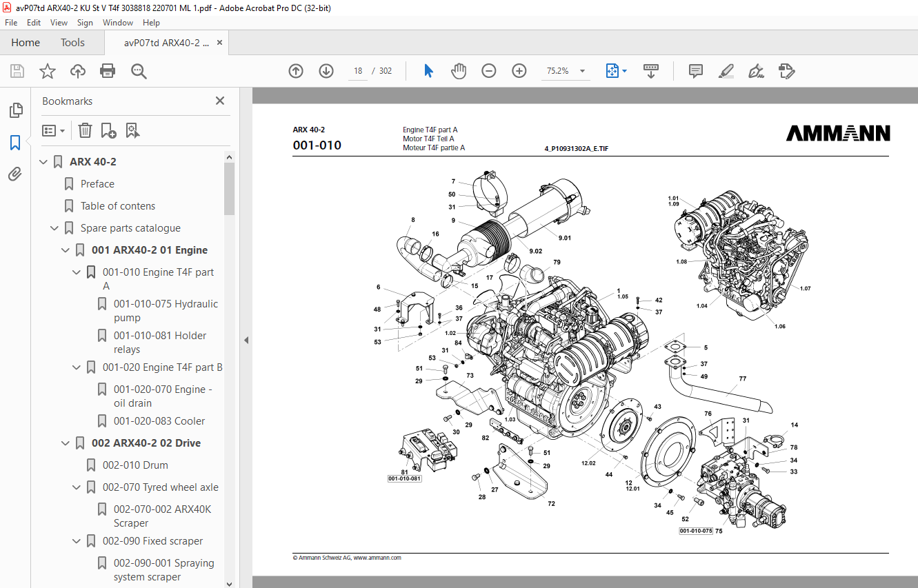Click the Save file icon
This screenshot has height=588, width=918.
coord(17,71)
